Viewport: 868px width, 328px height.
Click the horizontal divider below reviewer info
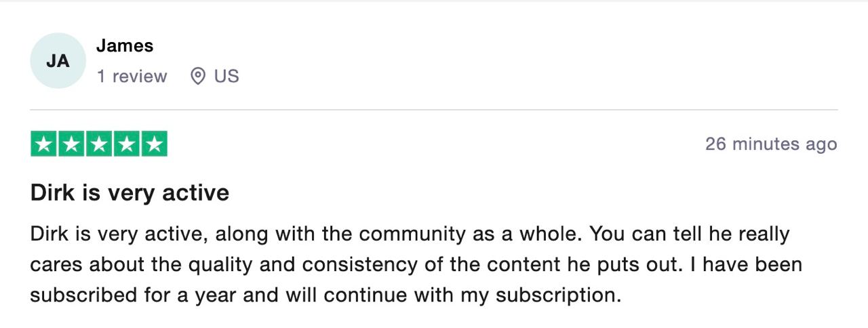coord(434,110)
